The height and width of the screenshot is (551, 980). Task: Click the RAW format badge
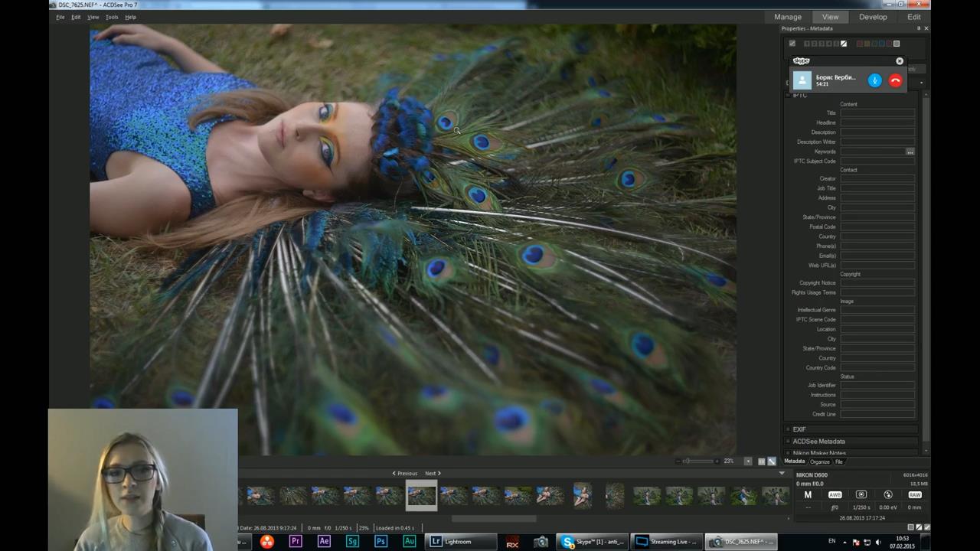click(915, 495)
